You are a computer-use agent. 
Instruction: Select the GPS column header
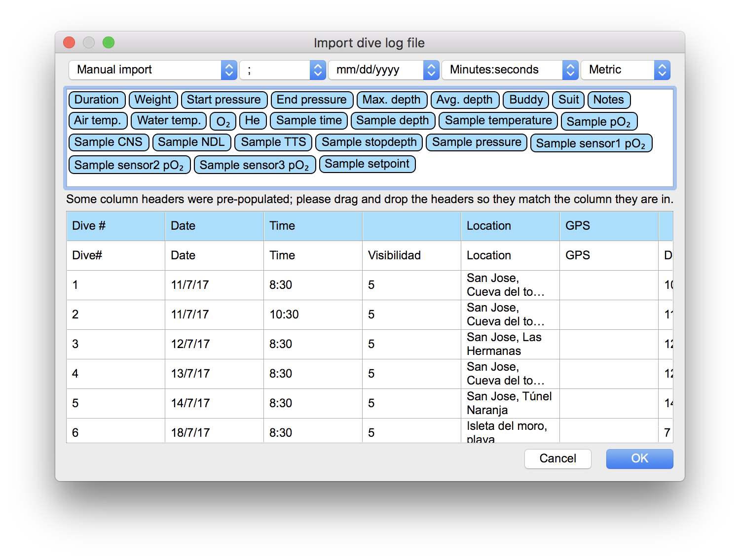click(609, 226)
